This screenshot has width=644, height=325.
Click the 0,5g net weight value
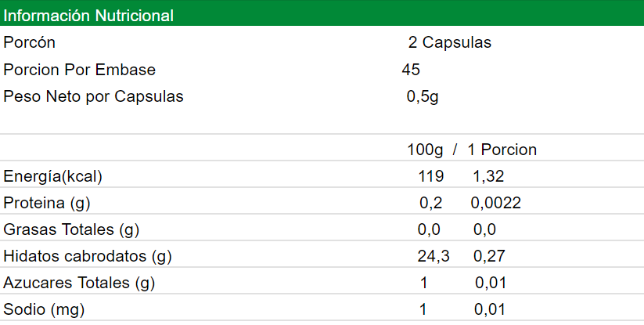pyautogui.click(x=423, y=97)
